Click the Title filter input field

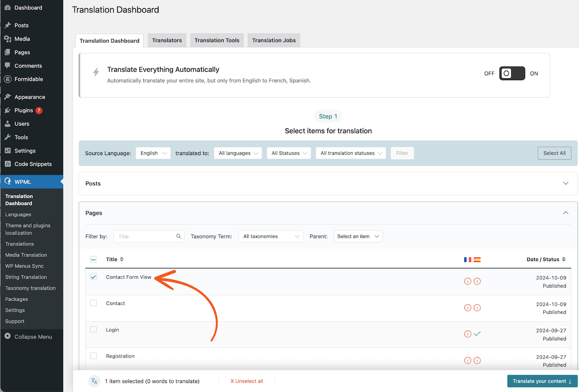click(x=149, y=236)
